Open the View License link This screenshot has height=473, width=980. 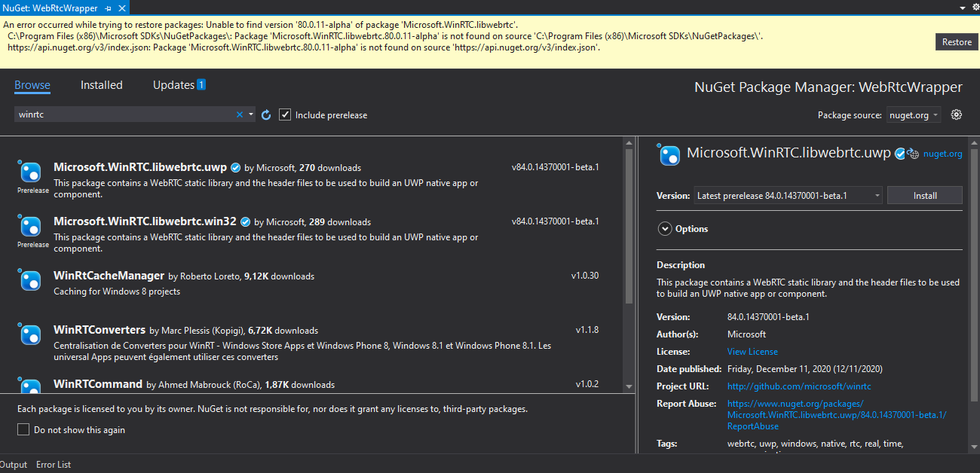click(752, 351)
